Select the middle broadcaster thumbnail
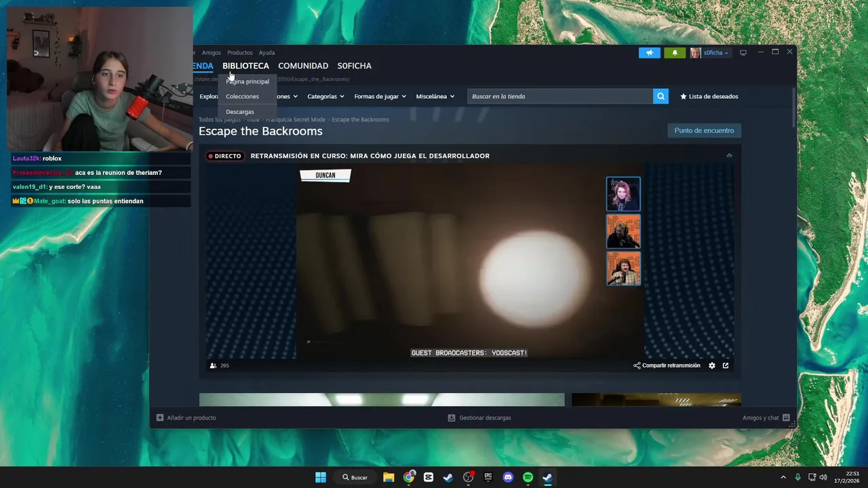The height and width of the screenshot is (488, 868). coord(623,231)
